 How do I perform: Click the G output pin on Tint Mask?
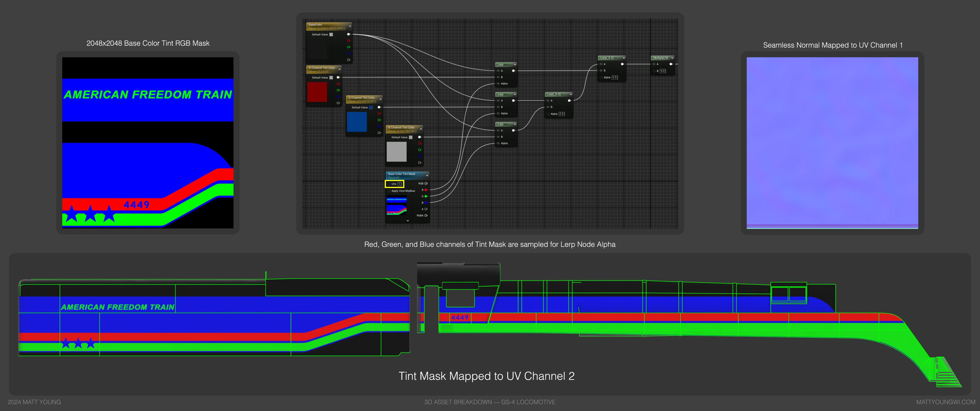pyautogui.click(x=426, y=196)
